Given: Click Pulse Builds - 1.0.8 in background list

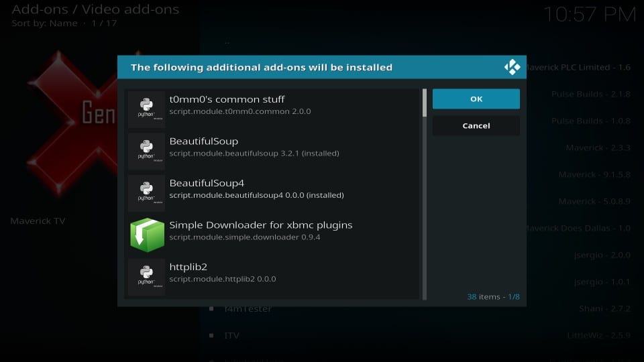Looking at the screenshot, I should [590, 121].
